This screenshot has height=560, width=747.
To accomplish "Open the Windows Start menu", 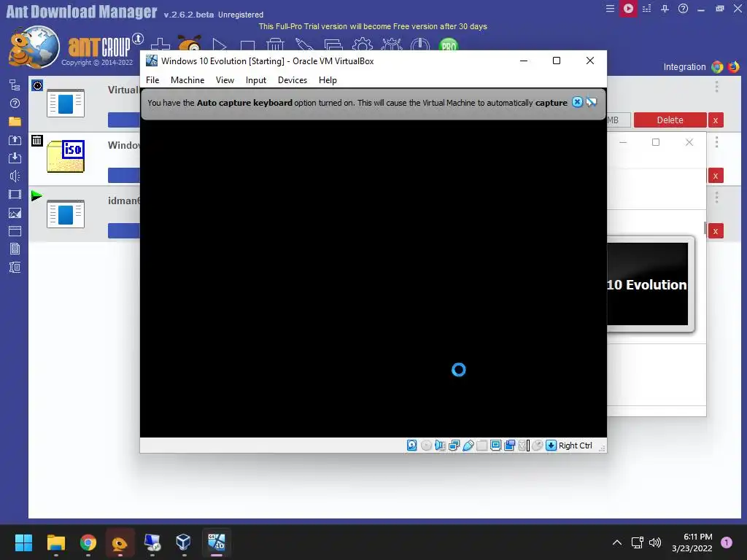I will pyautogui.click(x=23, y=542).
